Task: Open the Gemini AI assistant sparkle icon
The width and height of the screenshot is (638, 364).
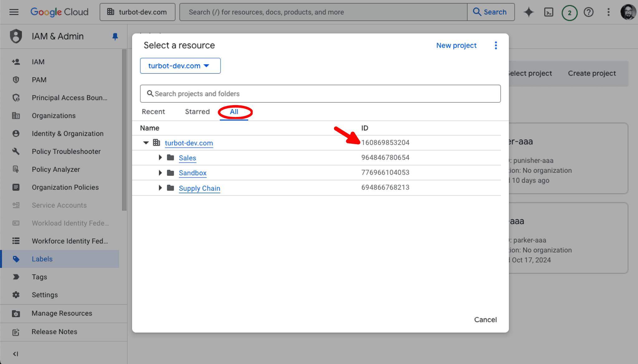Action: click(529, 12)
